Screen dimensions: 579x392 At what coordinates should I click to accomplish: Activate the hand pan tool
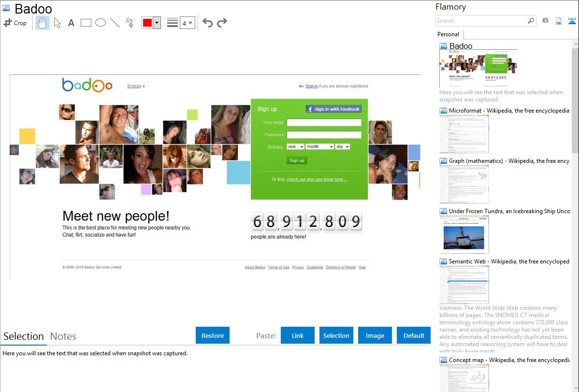(x=42, y=23)
